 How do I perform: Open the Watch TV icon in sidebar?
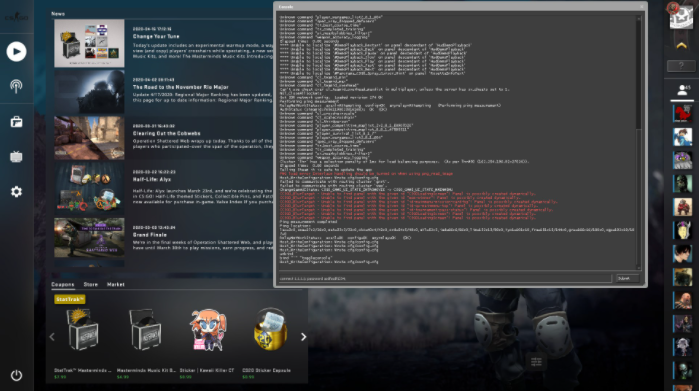(16, 156)
